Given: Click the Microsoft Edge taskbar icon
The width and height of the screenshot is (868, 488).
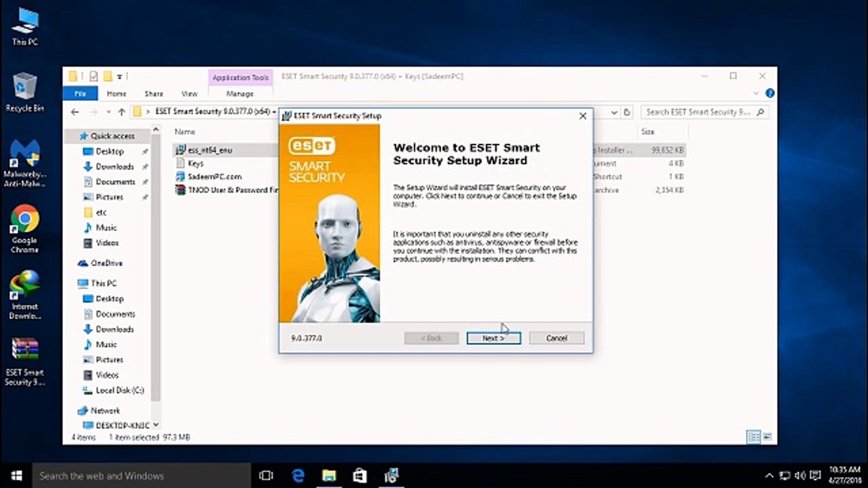Looking at the screenshot, I should pyautogui.click(x=298, y=475).
